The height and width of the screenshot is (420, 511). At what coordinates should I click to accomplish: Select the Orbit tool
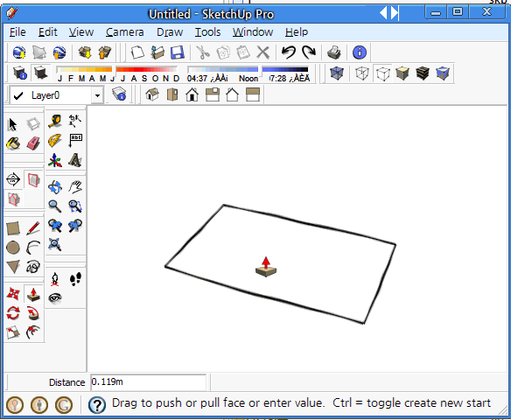pyautogui.click(x=55, y=187)
